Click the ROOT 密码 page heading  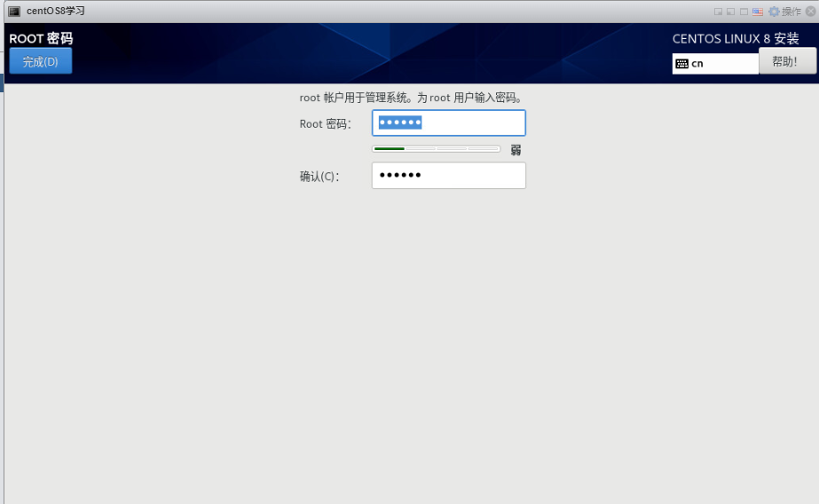coord(41,38)
